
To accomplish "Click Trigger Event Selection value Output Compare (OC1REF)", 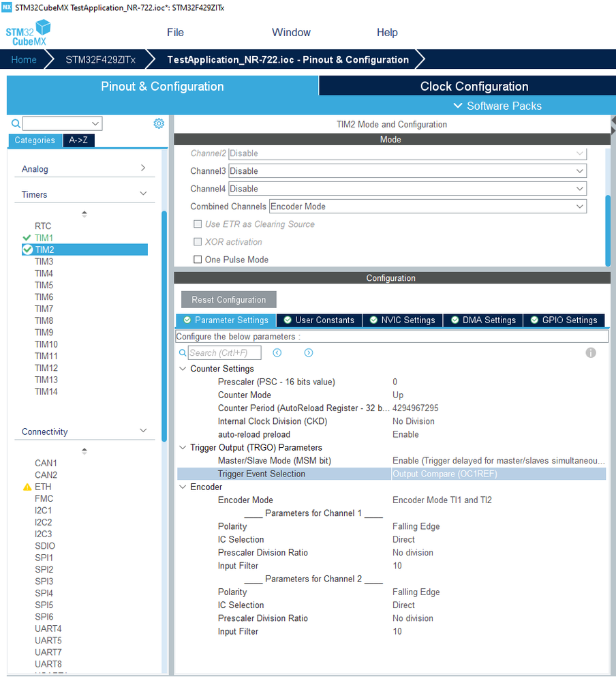I will (445, 474).
